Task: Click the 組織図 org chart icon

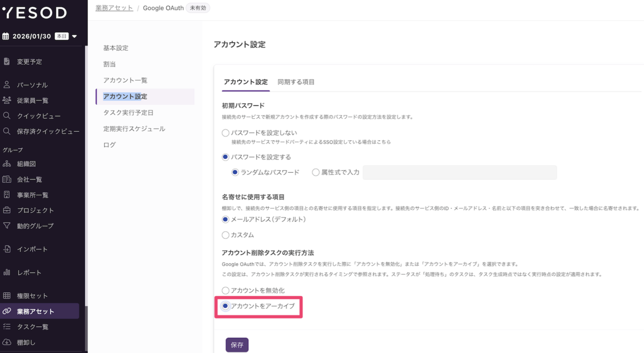Action: point(7,164)
